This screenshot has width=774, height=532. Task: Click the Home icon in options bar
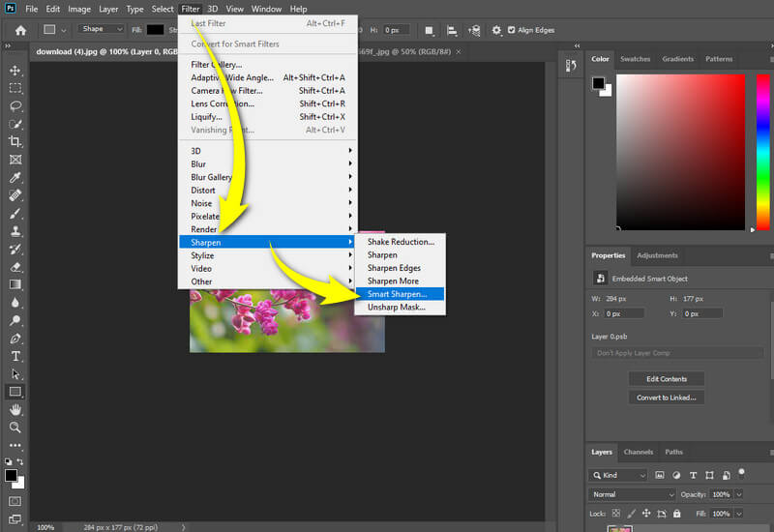click(20, 31)
